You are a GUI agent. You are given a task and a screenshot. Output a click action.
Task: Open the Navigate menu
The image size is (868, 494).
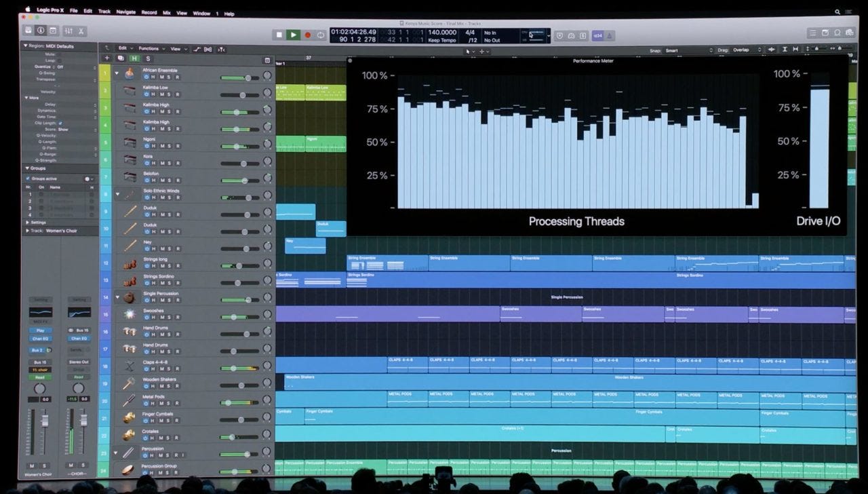point(125,12)
